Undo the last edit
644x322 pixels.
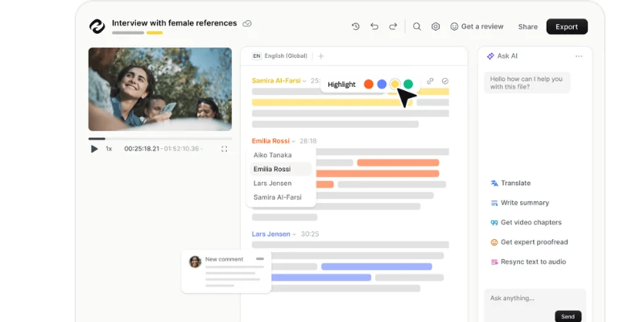(374, 27)
